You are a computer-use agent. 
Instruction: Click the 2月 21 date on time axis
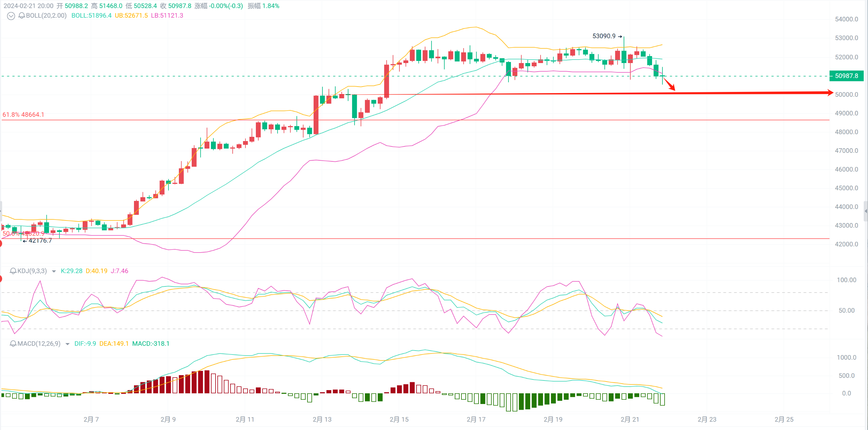(x=630, y=419)
